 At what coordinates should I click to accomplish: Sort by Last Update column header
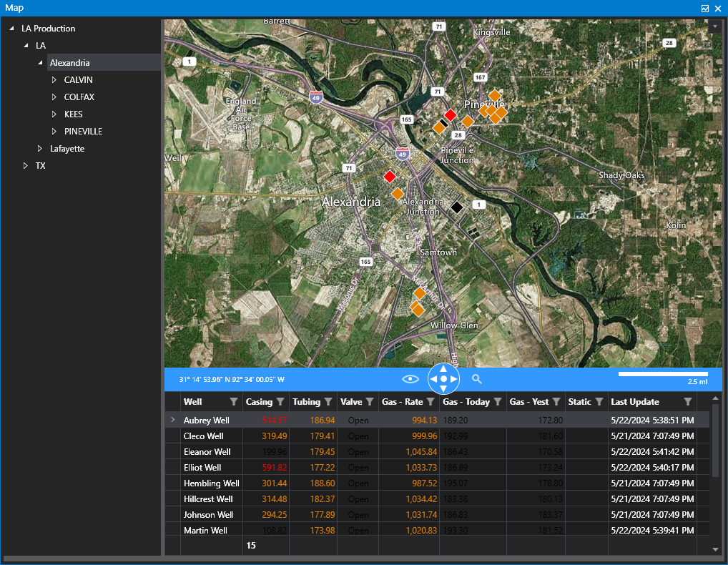click(635, 402)
